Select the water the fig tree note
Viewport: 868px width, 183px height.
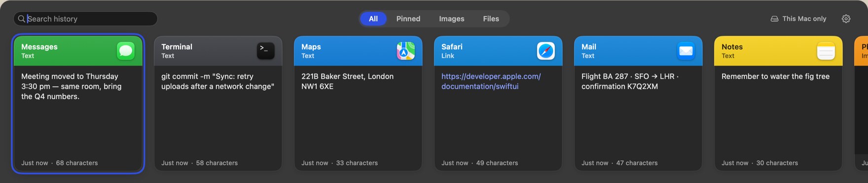click(775, 76)
